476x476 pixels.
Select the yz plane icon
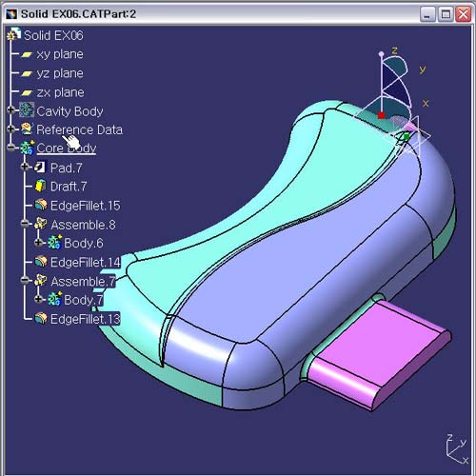pos(27,73)
